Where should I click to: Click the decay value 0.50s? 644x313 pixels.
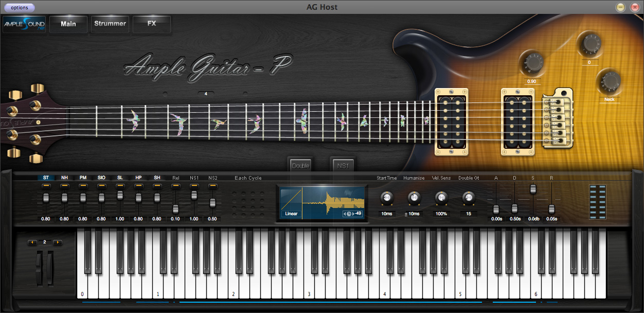coord(515,219)
